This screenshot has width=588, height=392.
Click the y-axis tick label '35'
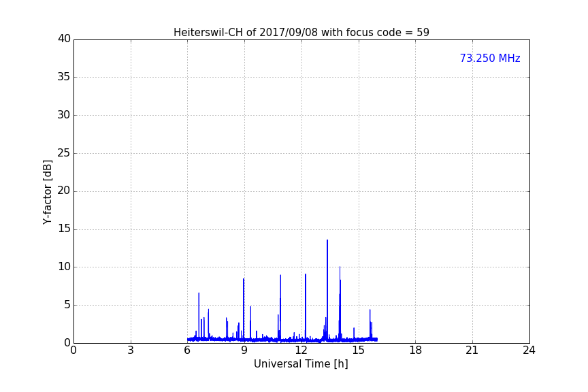[x=64, y=77]
